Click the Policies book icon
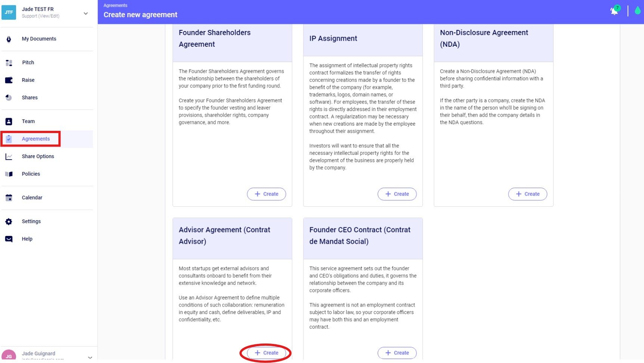644x363 pixels. click(9, 174)
